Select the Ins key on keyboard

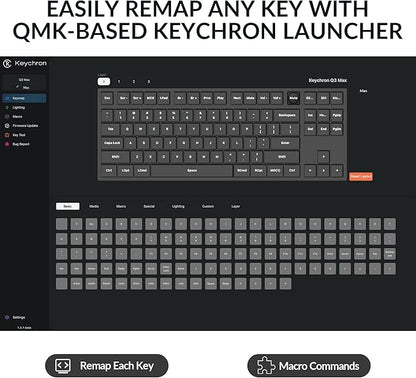310,115
